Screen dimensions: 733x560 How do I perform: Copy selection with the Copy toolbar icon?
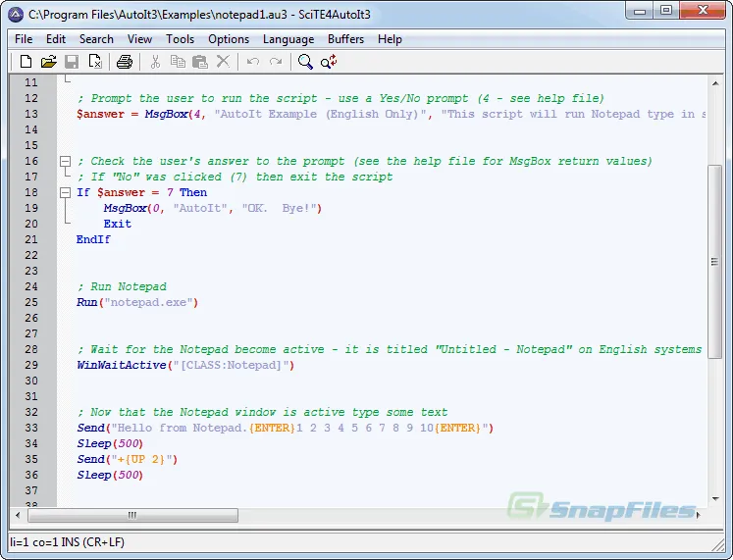(x=178, y=61)
